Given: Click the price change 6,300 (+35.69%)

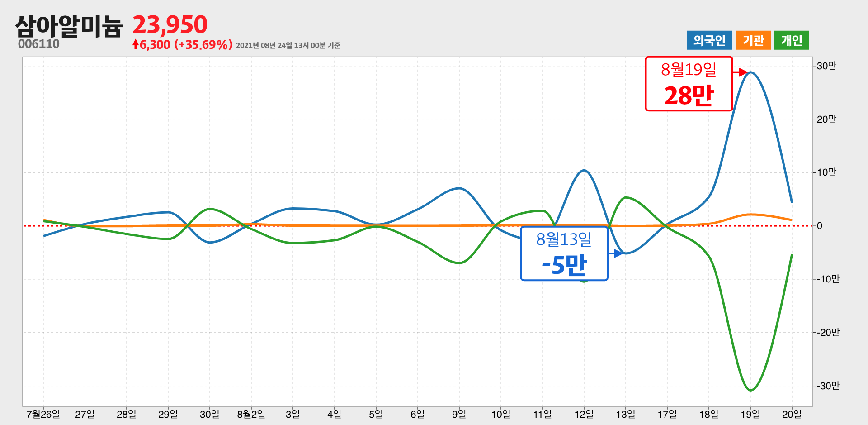Looking at the screenshot, I should [x=183, y=44].
